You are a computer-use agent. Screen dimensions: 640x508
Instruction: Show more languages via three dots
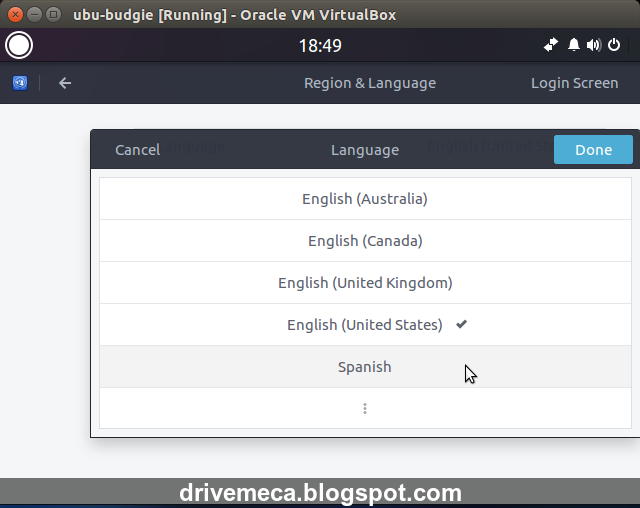[x=365, y=408]
